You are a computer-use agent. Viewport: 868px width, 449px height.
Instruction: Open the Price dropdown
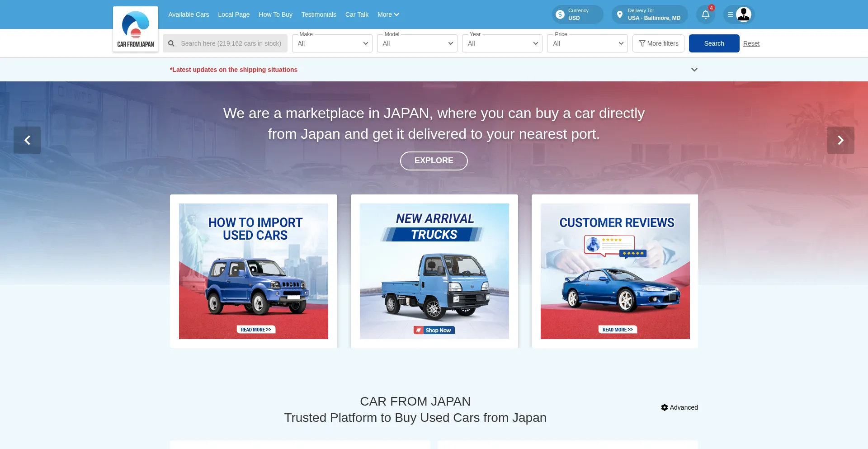coord(587,43)
